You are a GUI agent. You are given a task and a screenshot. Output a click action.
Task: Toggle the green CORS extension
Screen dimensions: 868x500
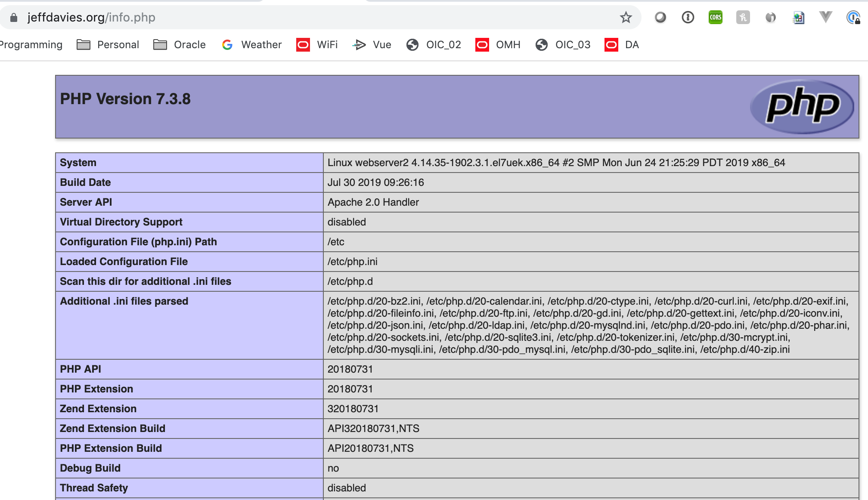pyautogui.click(x=715, y=18)
